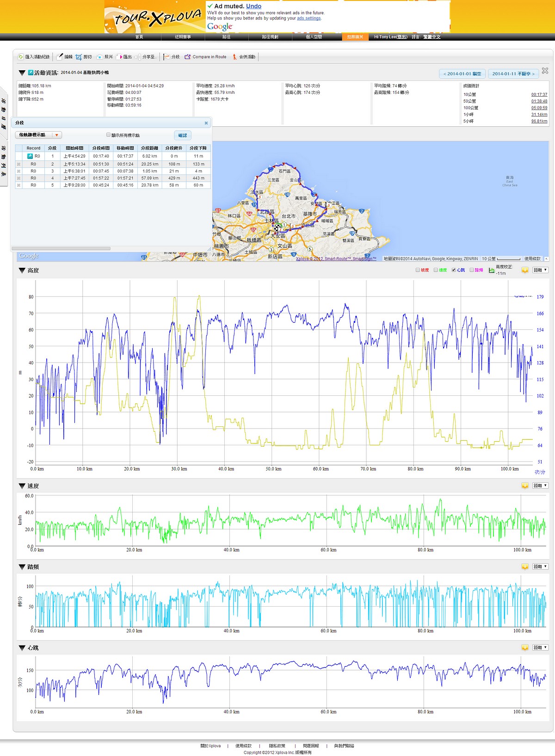Screen dimensions: 555x756
Task: Uncheck the 心跳 heart rate checkbox
Action: pyautogui.click(x=454, y=270)
